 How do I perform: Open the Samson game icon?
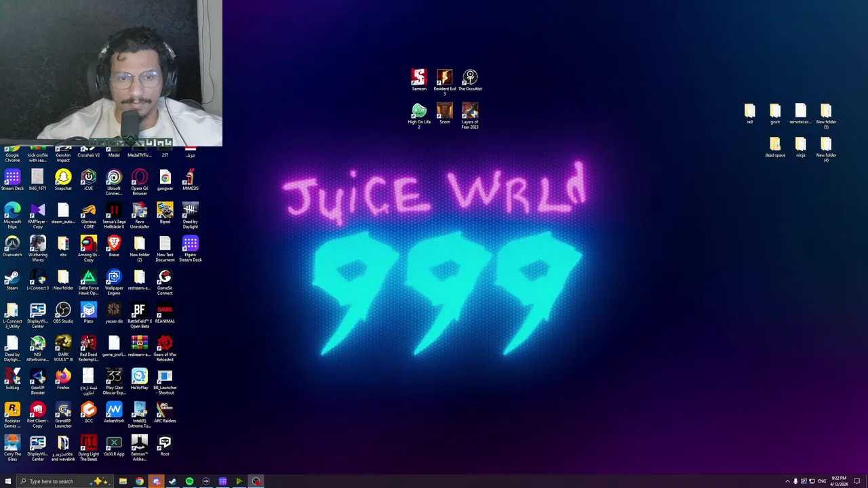point(419,79)
